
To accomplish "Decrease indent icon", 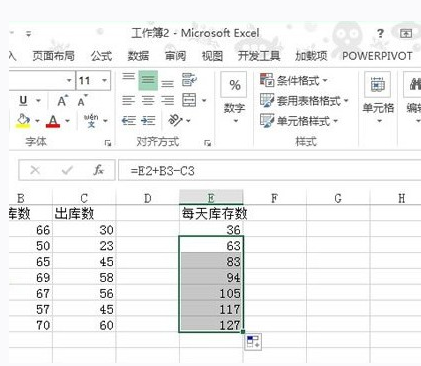I will pyautogui.click(x=129, y=120).
